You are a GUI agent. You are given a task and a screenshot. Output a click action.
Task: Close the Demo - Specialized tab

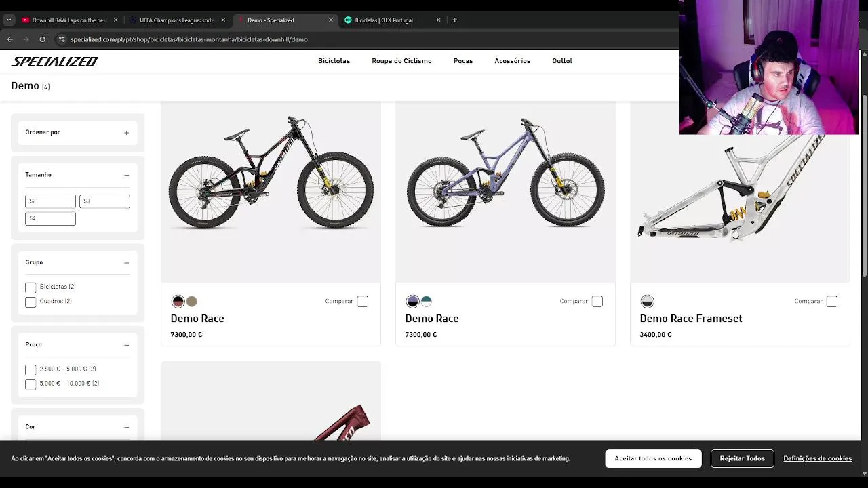click(x=331, y=20)
